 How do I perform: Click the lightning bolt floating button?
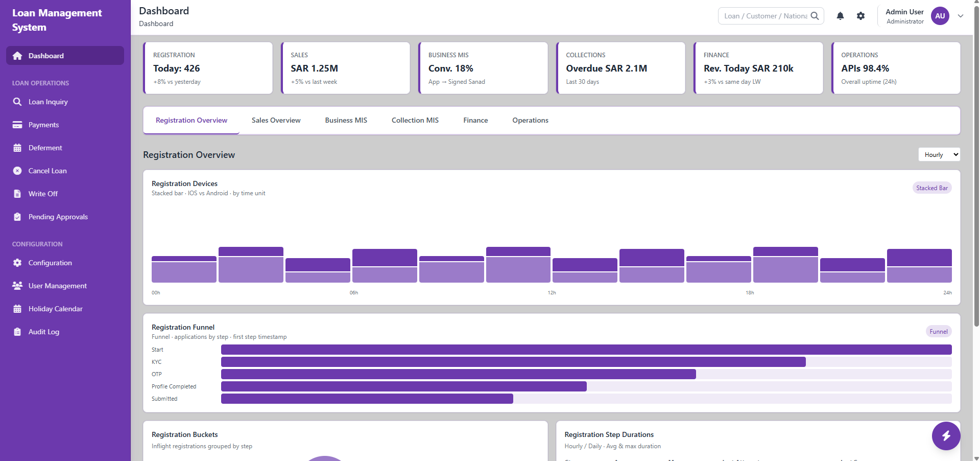tap(946, 435)
